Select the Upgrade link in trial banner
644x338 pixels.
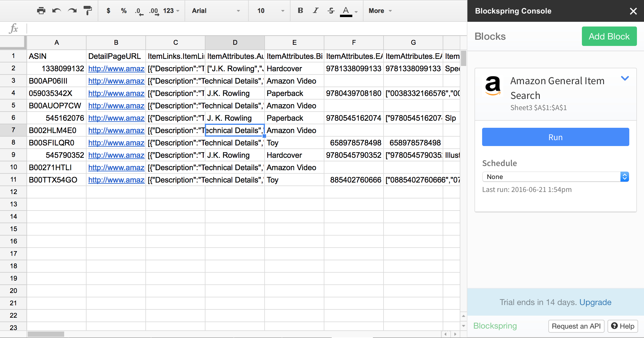pos(595,302)
